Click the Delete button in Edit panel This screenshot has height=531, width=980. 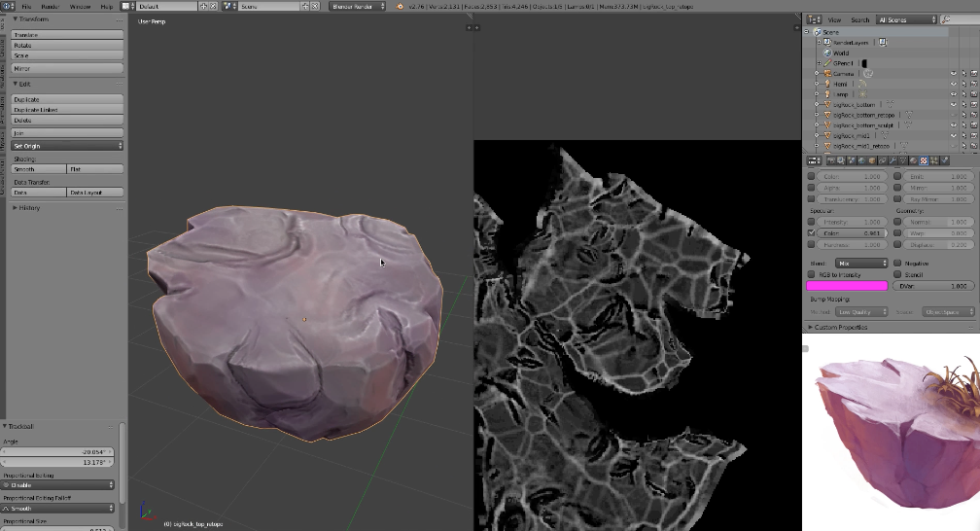(67, 120)
